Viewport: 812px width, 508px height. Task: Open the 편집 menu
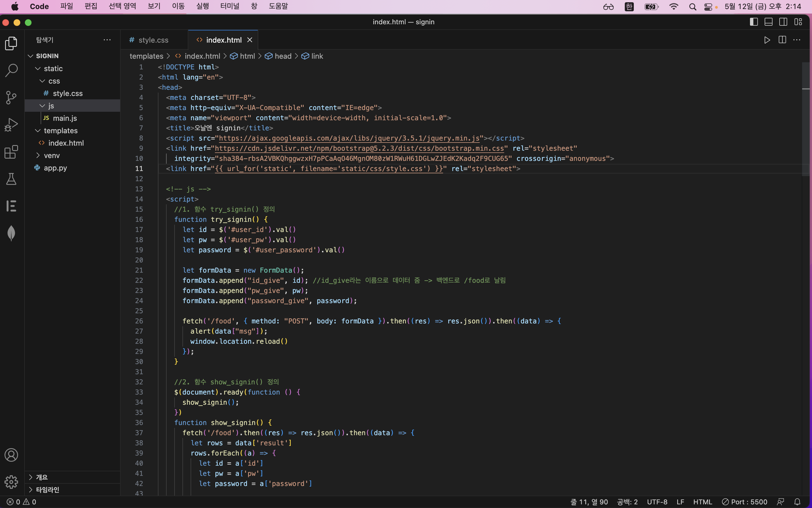[91, 6]
